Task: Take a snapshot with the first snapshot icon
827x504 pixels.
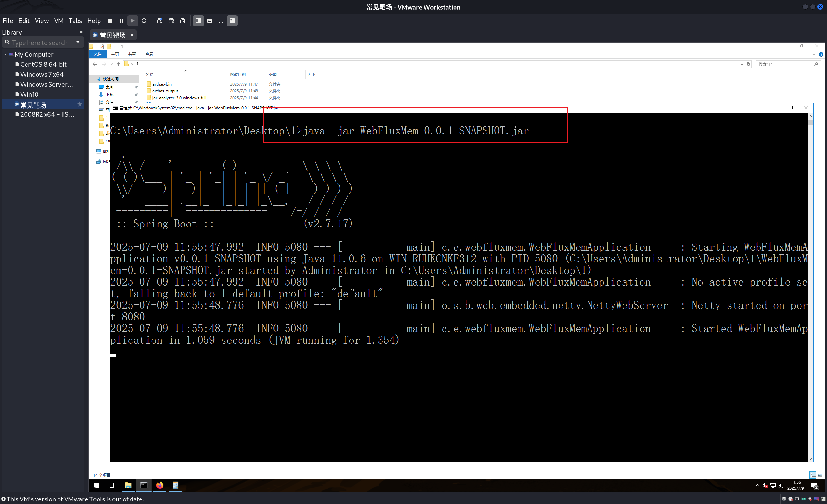Action: click(x=160, y=21)
